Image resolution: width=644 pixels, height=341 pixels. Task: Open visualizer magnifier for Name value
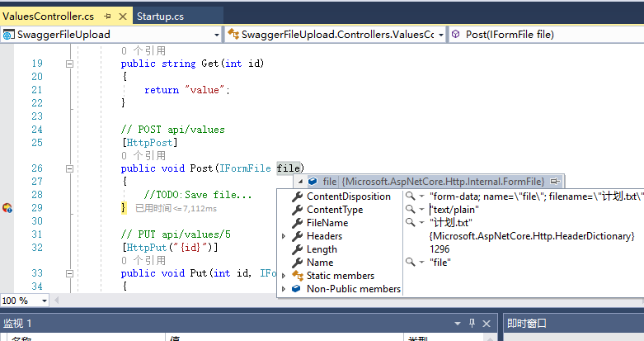point(410,262)
